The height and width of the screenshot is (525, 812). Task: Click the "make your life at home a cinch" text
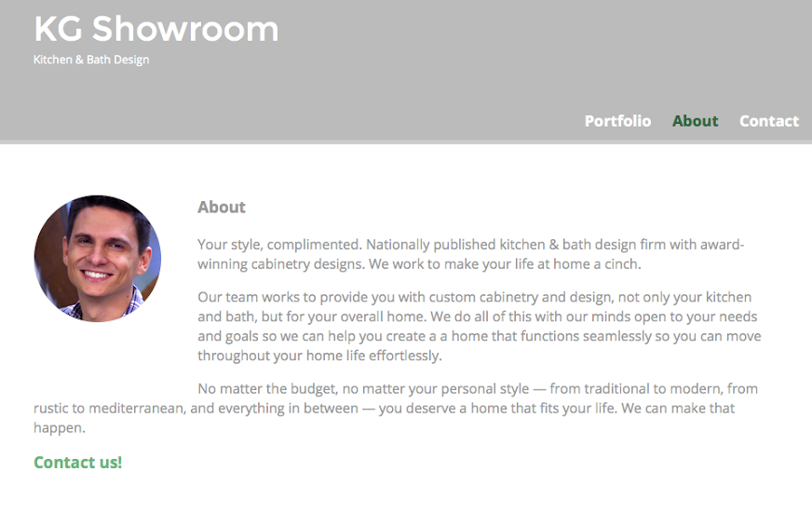(x=540, y=264)
